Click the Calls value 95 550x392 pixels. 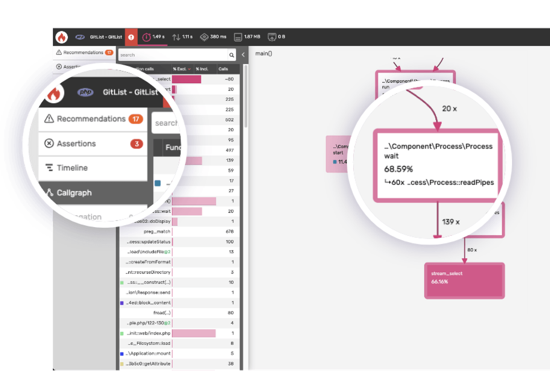(x=231, y=140)
